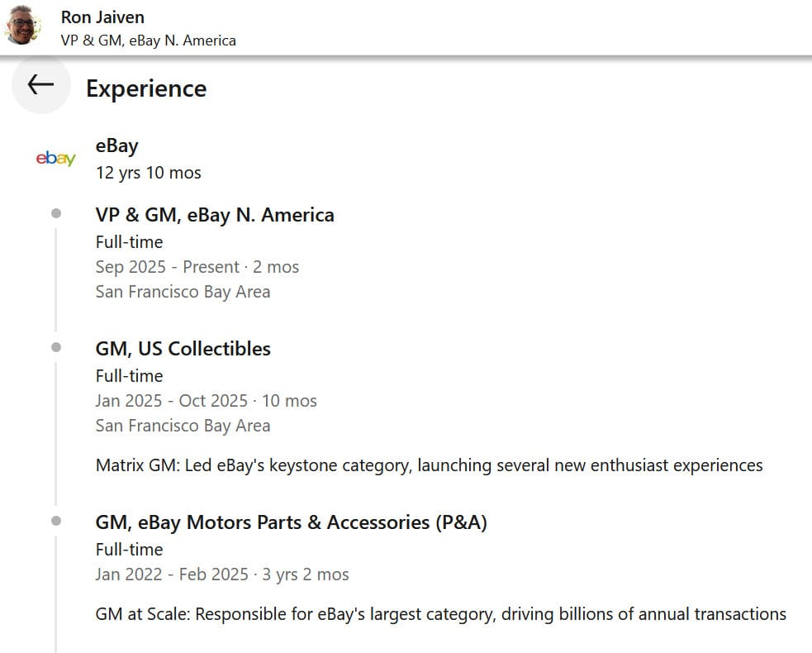The height and width of the screenshot is (653, 812).
Task: Select the Experience page heading
Action: (146, 88)
